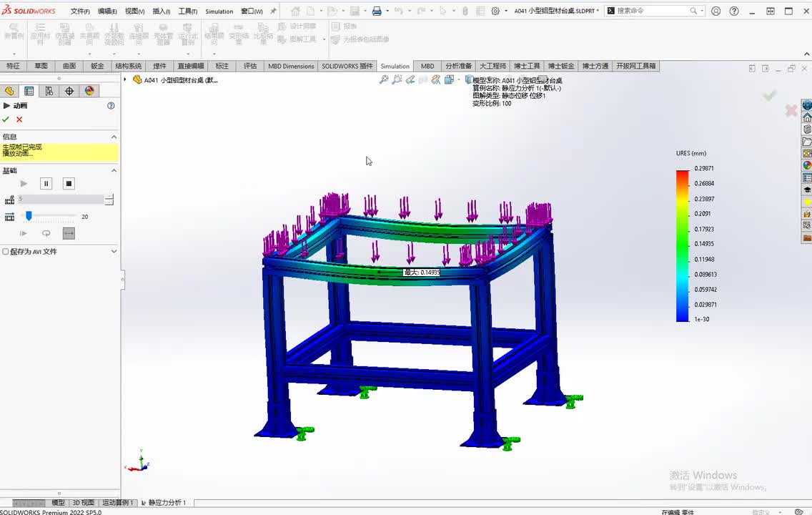
Task: Open the 插入(I) menu
Action: (162, 11)
